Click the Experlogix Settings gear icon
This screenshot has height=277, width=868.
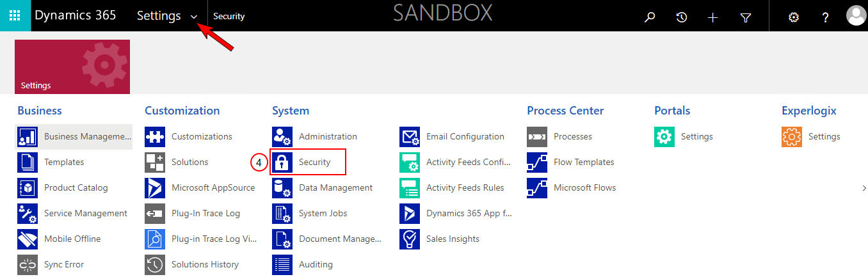coord(792,137)
